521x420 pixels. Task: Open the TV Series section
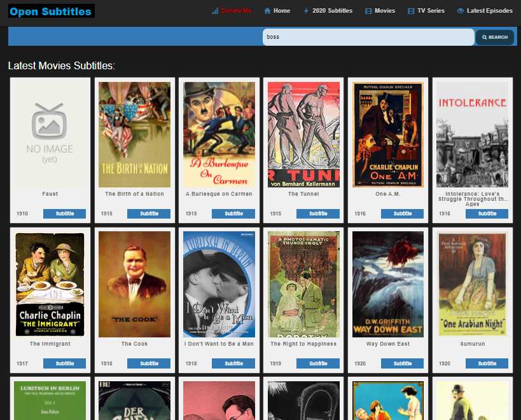(431, 11)
